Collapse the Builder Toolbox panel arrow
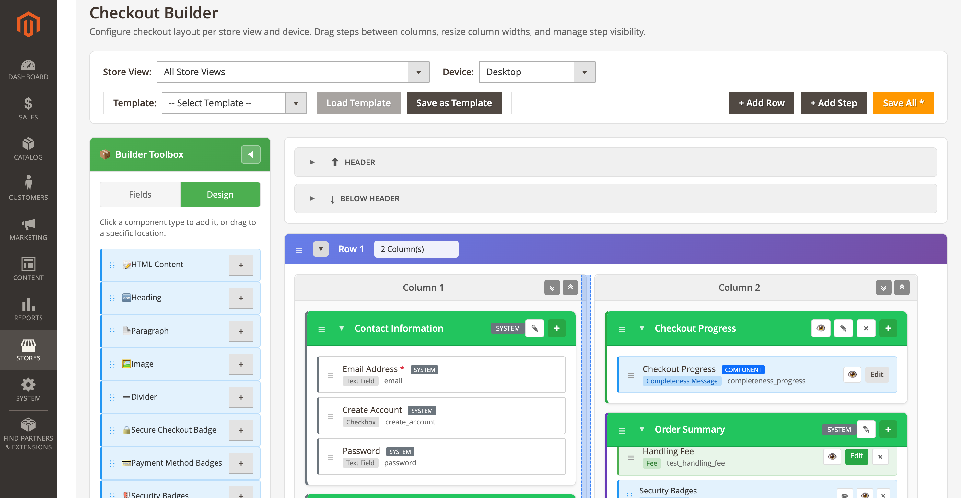Screen dimensions: 980x498 click(x=250, y=154)
